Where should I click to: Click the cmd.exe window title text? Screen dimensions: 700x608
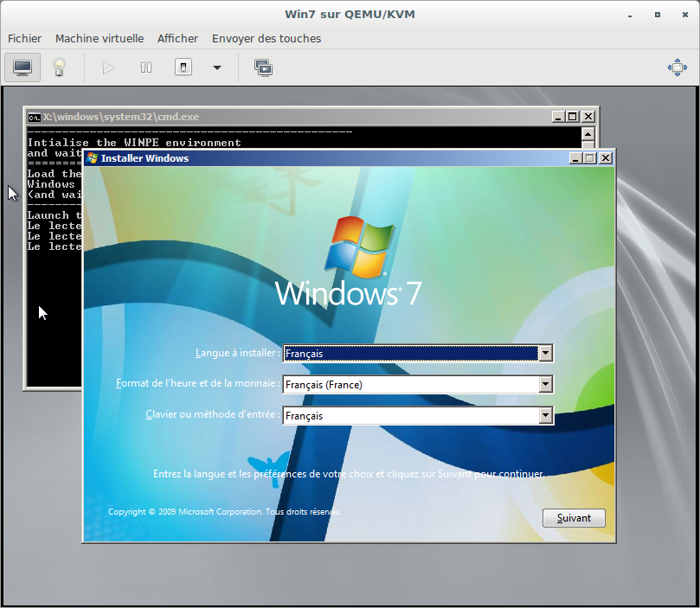(121, 117)
